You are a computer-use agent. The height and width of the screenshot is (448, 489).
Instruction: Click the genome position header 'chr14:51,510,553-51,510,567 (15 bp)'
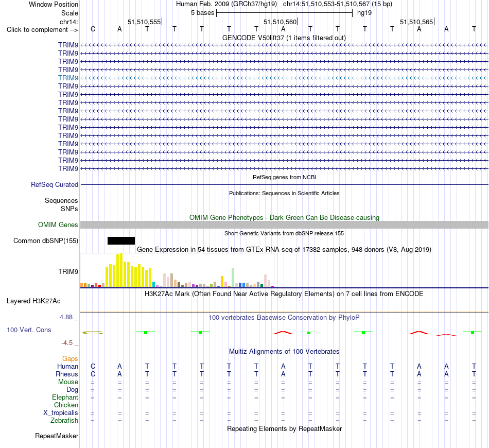(338, 4)
